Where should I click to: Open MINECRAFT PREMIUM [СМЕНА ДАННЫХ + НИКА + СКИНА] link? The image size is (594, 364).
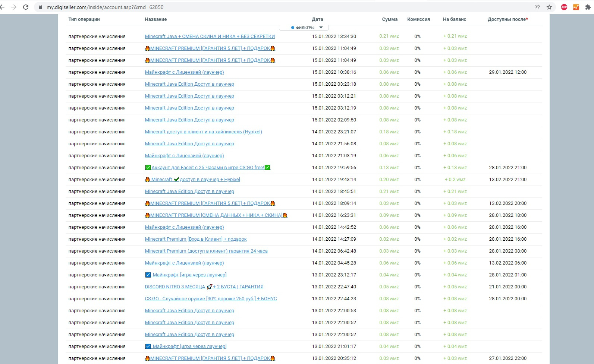216,215
